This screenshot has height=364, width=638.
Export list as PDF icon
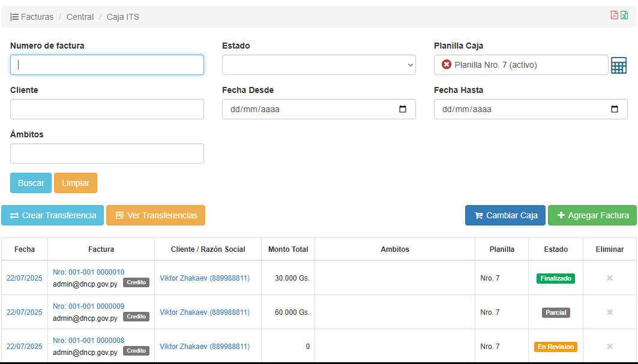click(614, 16)
